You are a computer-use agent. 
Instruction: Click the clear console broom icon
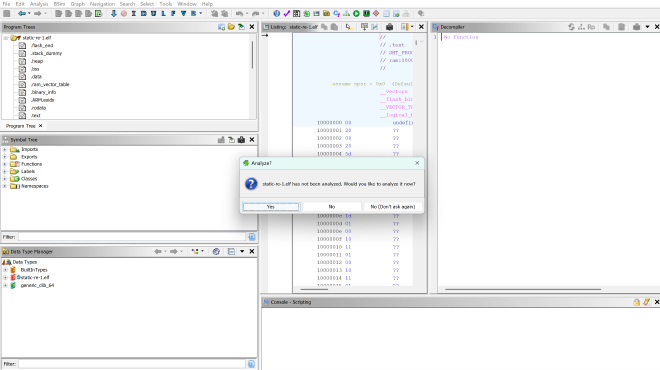[x=647, y=302]
